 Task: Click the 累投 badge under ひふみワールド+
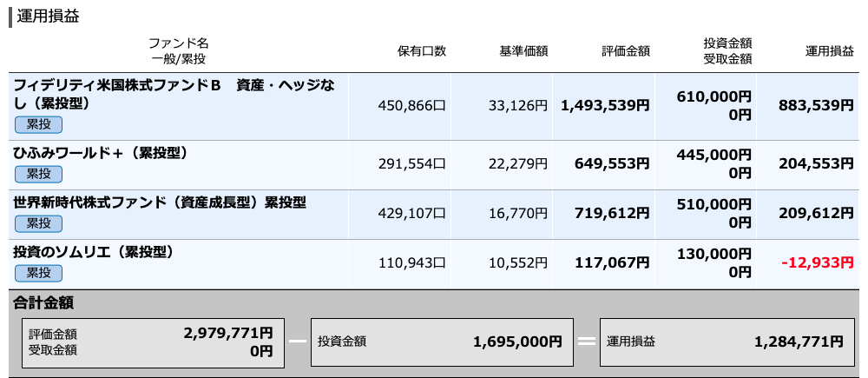[38, 174]
